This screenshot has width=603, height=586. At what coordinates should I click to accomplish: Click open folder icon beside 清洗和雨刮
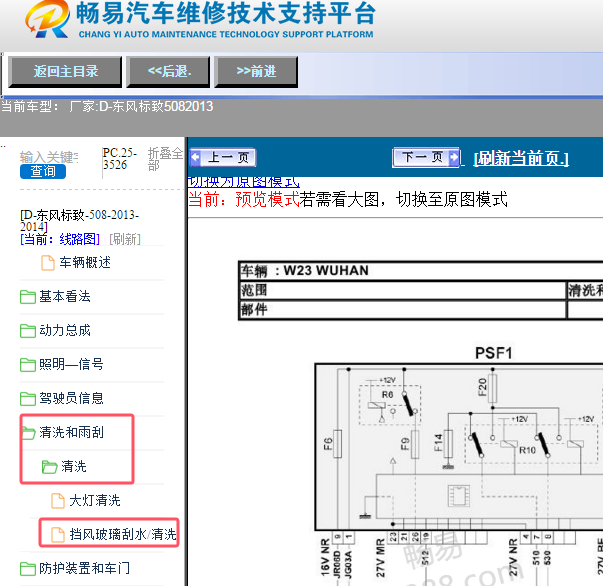pyautogui.click(x=28, y=433)
